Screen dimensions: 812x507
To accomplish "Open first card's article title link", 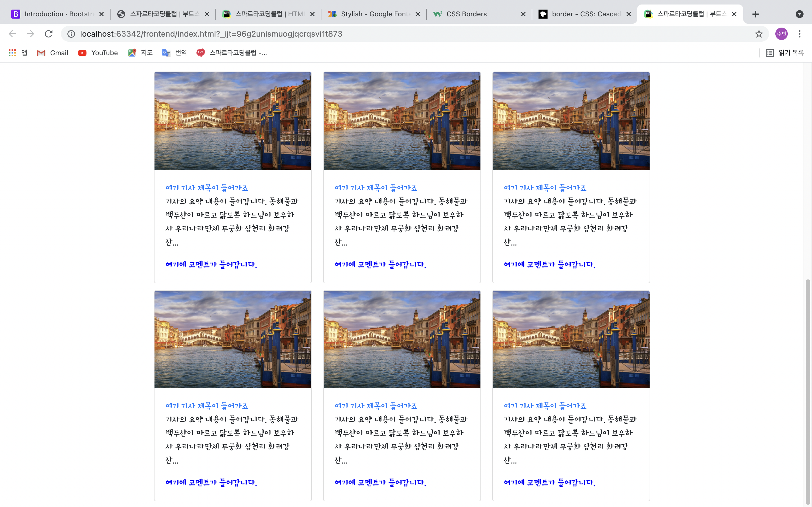I will point(207,188).
